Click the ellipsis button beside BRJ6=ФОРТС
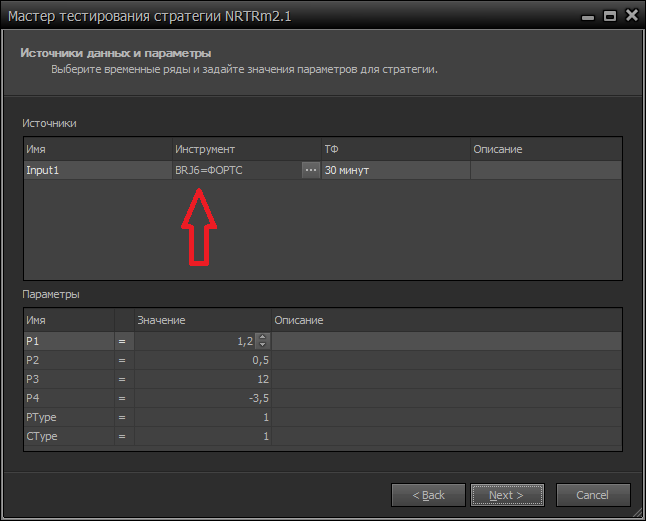Screen dimensions: 646x521 click(x=310, y=171)
